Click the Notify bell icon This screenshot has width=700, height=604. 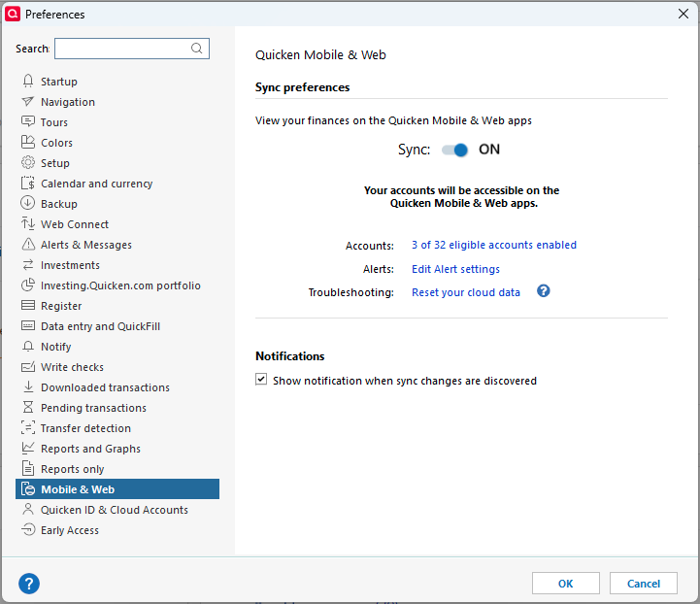(28, 347)
